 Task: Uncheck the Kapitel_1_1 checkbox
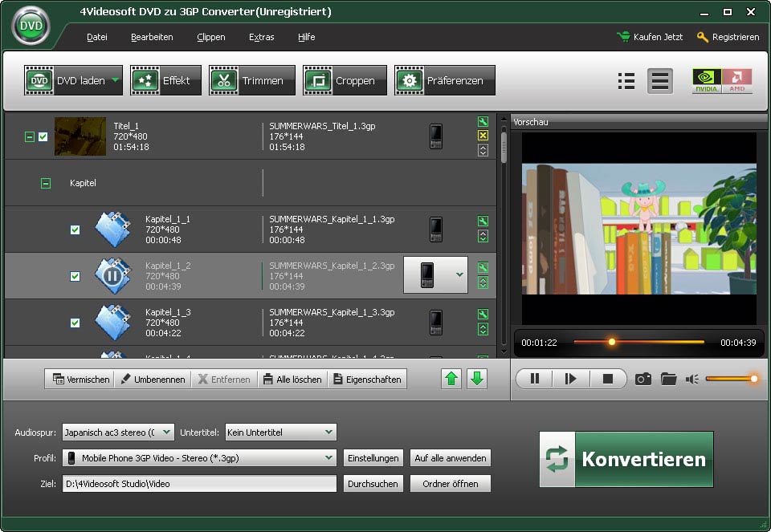(75, 229)
